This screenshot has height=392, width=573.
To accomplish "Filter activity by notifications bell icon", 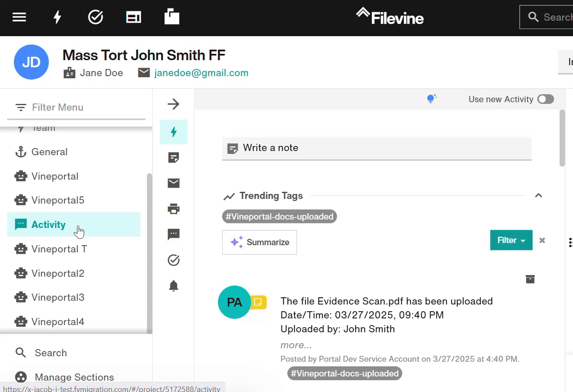I will pos(174,286).
